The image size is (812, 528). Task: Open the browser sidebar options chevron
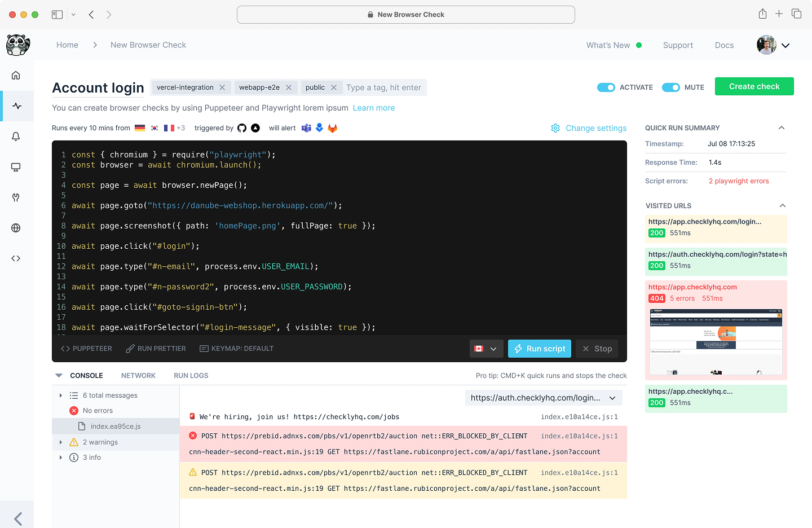point(73,15)
